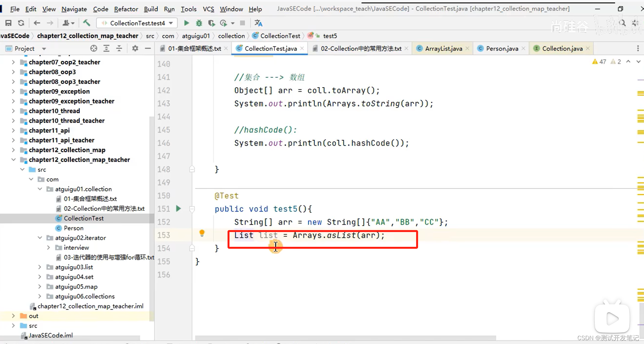The width and height of the screenshot is (644, 344).
Task: Open the Project panel settings gear
Action: [135, 48]
